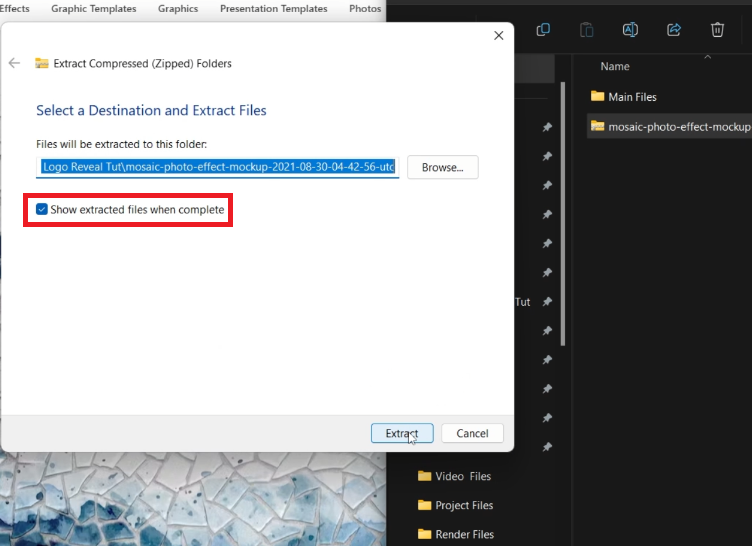Screen dimensions: 752x546
Task: Click the mosaic tile preview image
Action: pos(193,499)
